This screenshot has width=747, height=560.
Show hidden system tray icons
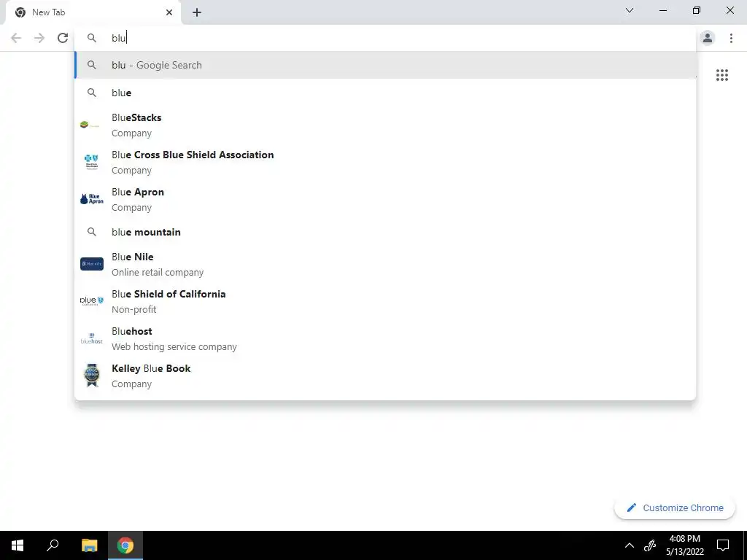point(630,545)
